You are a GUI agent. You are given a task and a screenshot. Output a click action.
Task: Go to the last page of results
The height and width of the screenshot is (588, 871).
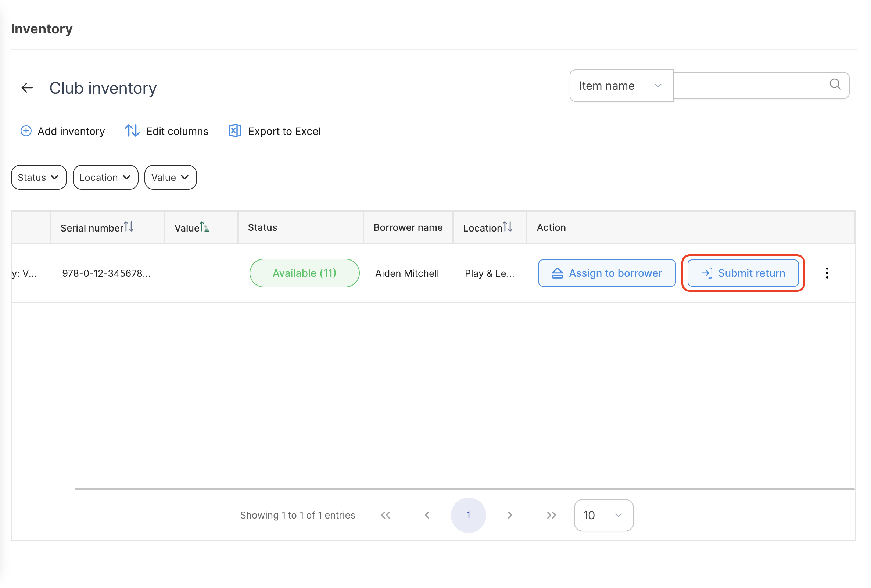(x=551, y=515)
